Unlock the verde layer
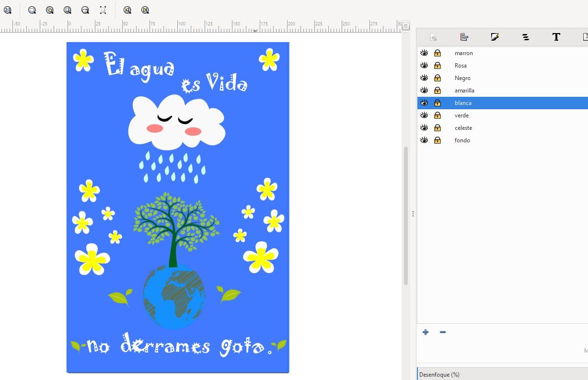This screenshot has height=380, width=588. pos(438,115)
